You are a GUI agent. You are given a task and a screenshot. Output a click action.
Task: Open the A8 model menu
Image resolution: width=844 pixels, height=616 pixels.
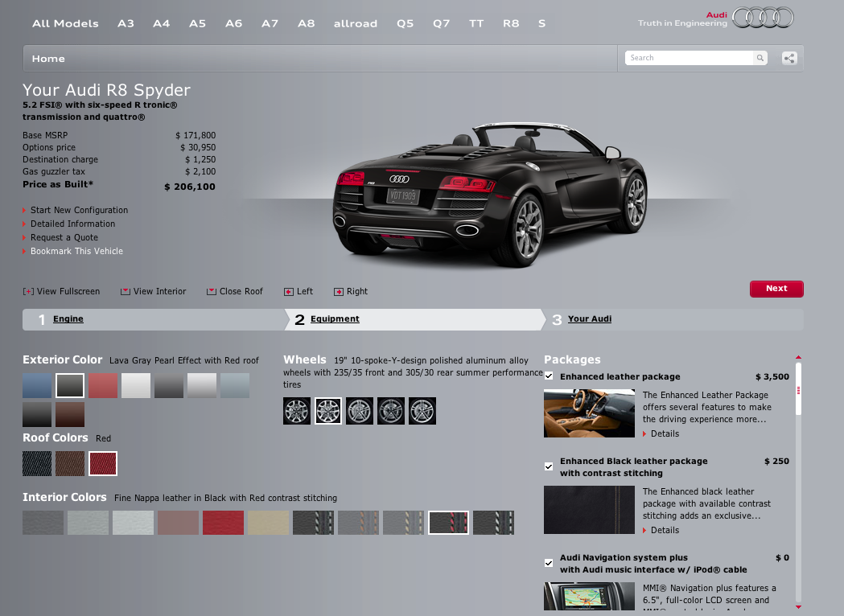tap(307, 23)
